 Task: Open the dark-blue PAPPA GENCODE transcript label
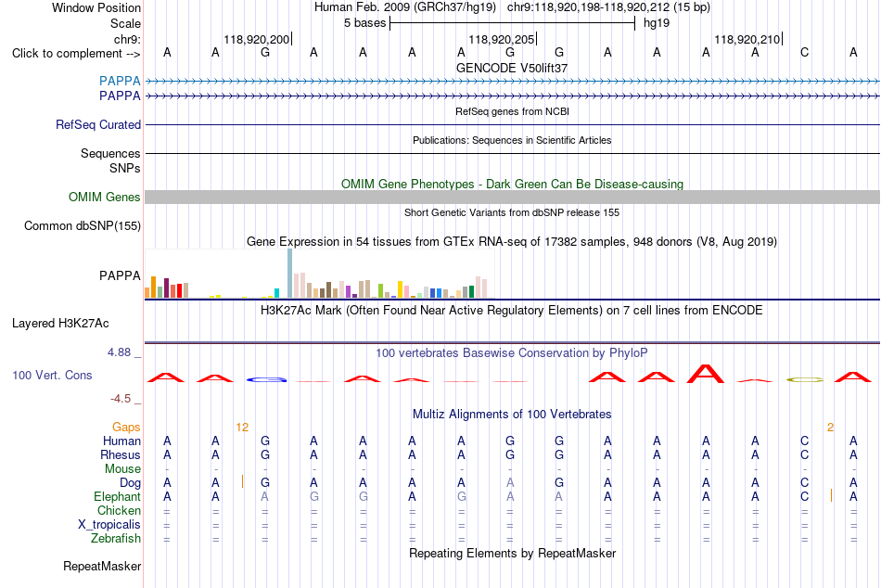pyautogui.click(x=120, y=96)
